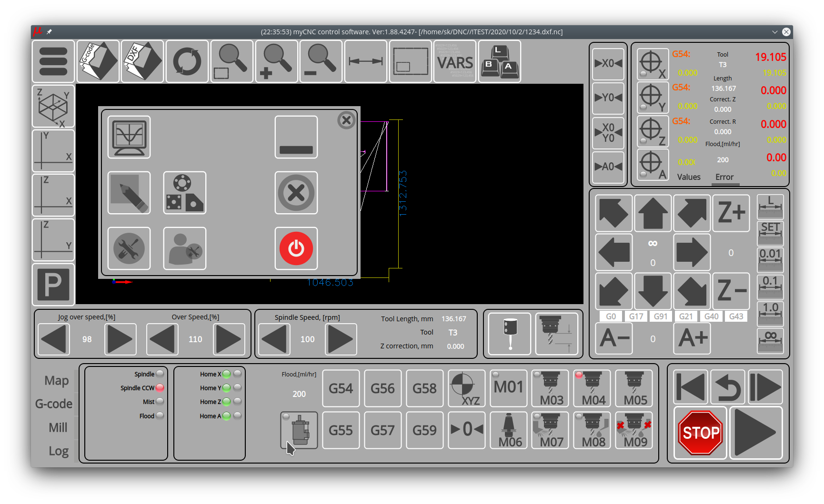The width and height of the screenshot is (824, 504).
Task: Toggle the M01 optional stop
Action: click(x=509, y=388)
